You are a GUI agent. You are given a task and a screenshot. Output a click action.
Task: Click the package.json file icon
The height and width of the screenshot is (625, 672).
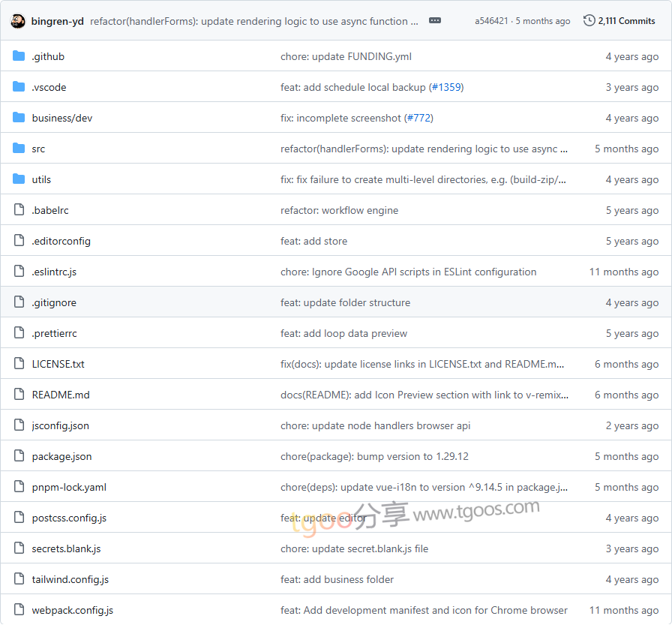coord(19,456)
